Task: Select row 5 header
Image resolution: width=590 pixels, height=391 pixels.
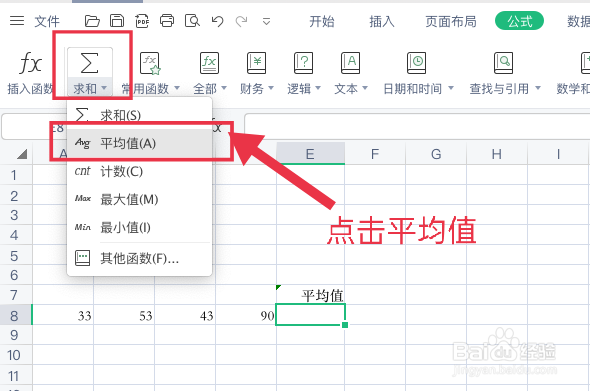Action: (x=15, y=256)
